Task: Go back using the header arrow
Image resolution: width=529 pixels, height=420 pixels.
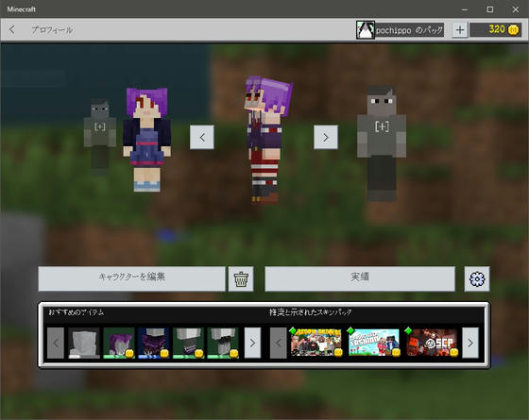Action: click(x=11, y=29)
